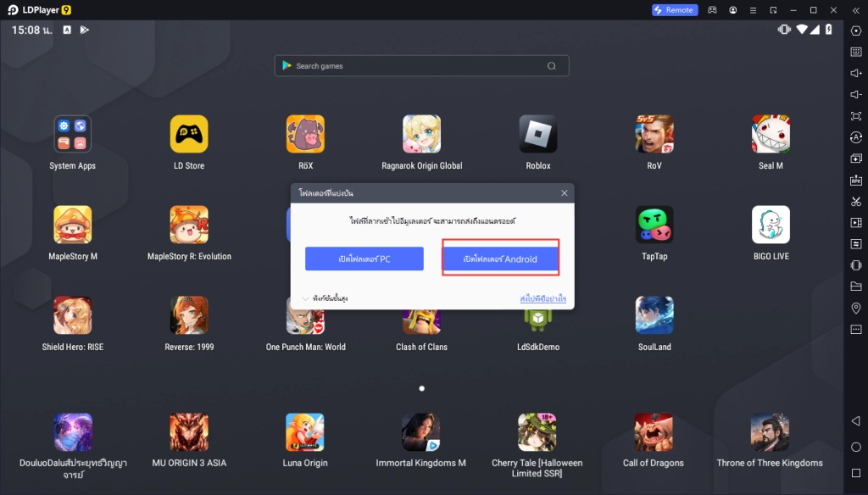Open the shared folder sidebar icon

tap(855, 286)
